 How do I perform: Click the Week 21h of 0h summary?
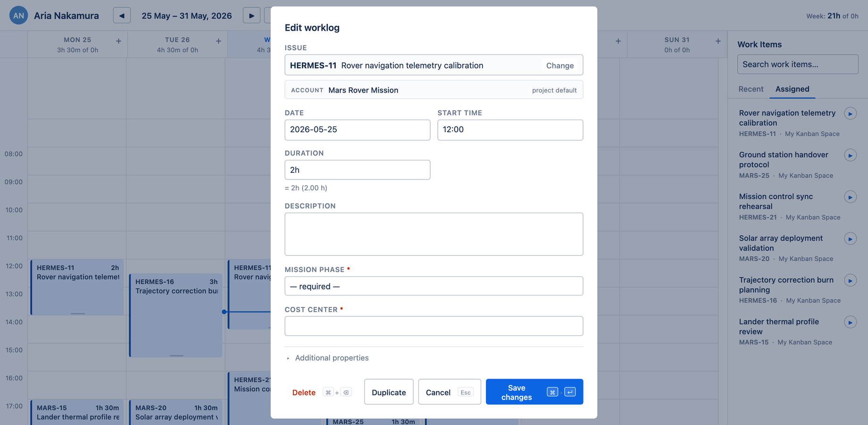(832, 16)
